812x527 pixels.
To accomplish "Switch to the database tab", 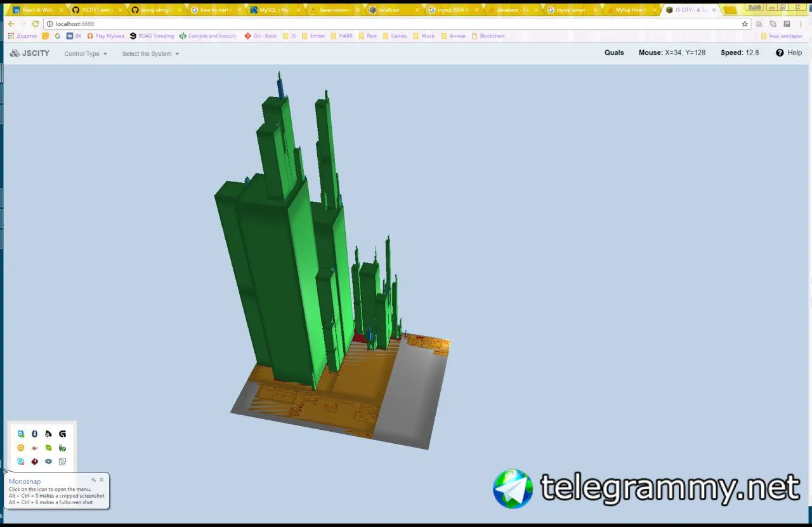I will click(513, 10).
